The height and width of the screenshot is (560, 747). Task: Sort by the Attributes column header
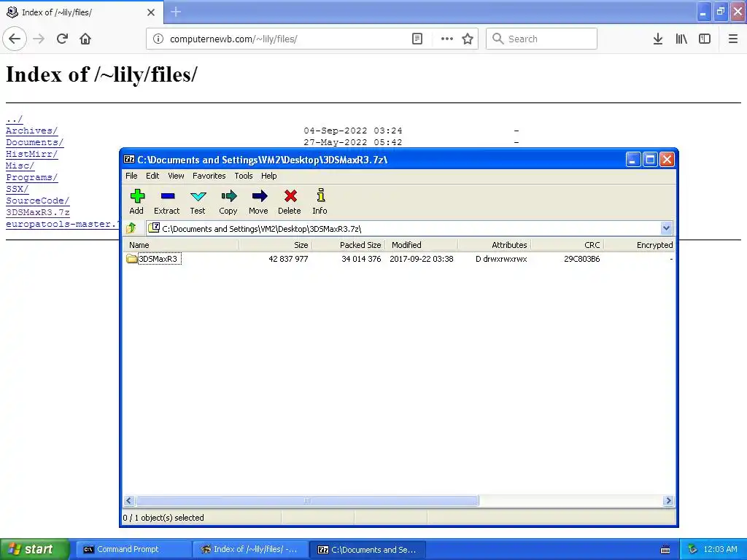494,245
